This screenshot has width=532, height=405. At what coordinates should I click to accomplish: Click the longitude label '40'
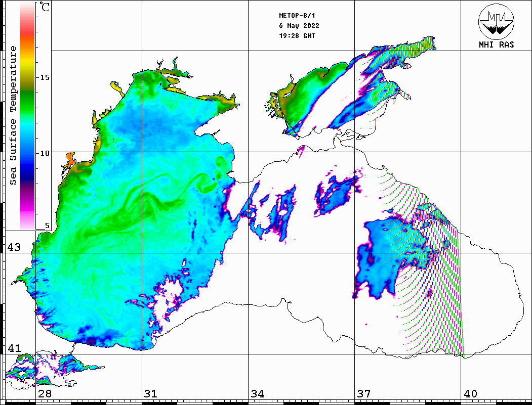[470, 393]
